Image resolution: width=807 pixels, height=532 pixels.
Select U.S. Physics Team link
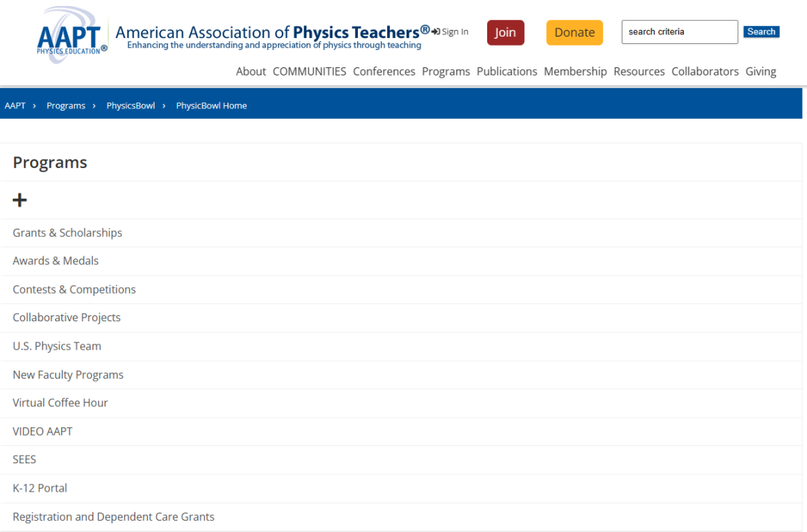(57, 347)
